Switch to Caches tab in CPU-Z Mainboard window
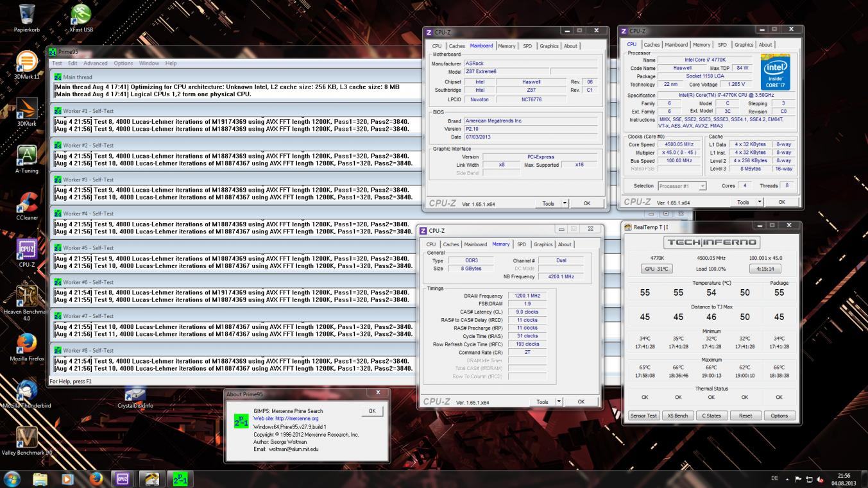 [x=457, y=46]
